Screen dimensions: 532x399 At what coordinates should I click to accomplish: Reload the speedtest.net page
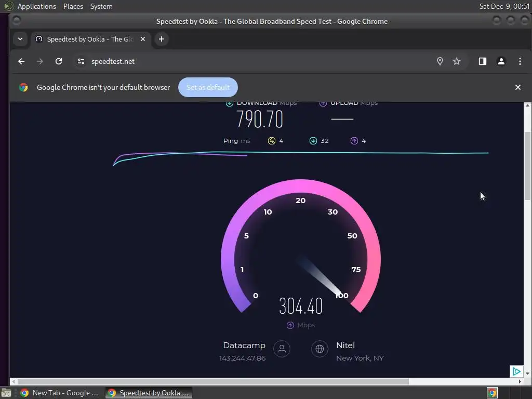click(59, 61)
